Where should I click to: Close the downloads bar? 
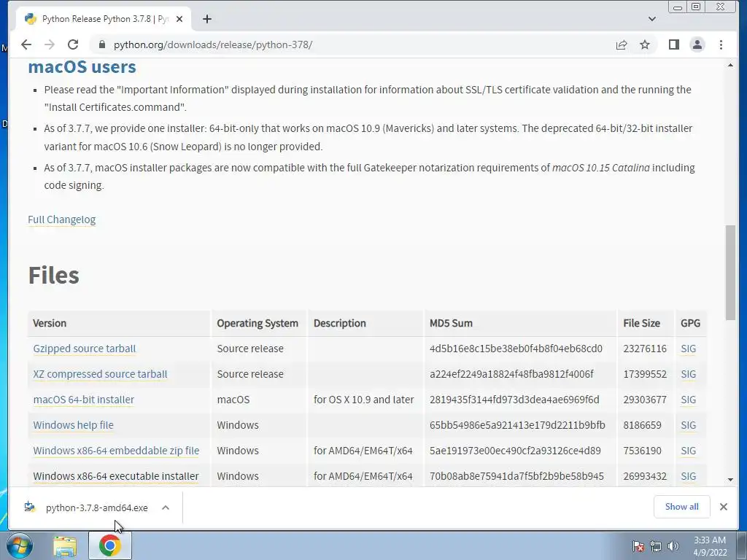click(x=723, y=507)
